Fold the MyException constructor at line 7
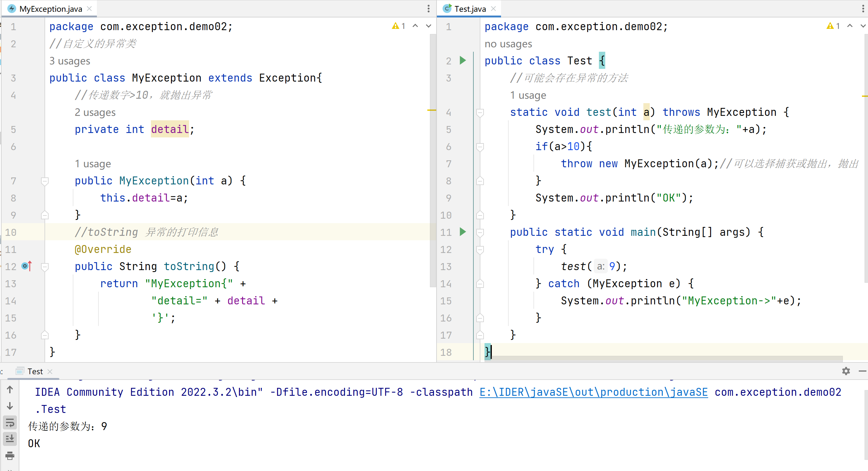 (44, 181)
